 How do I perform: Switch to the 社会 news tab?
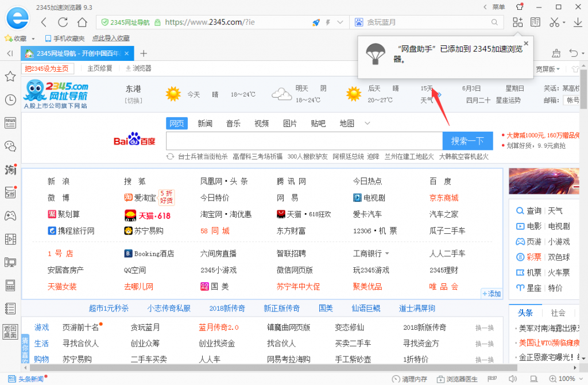(558, 313)
